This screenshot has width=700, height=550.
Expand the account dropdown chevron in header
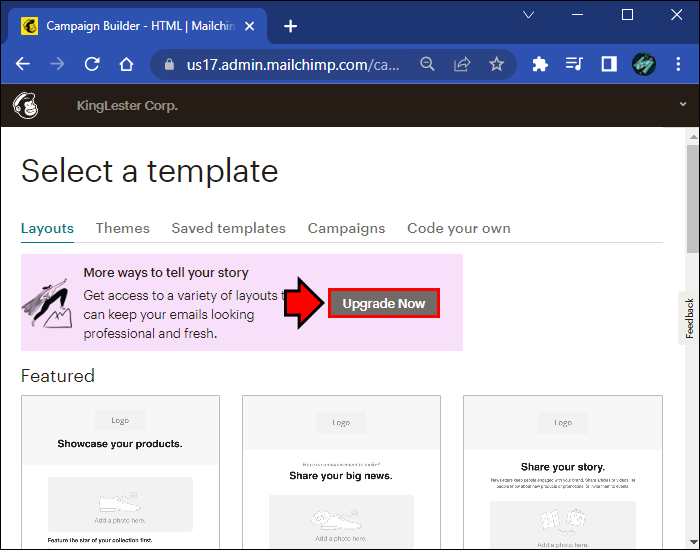[x=683, y=104]
